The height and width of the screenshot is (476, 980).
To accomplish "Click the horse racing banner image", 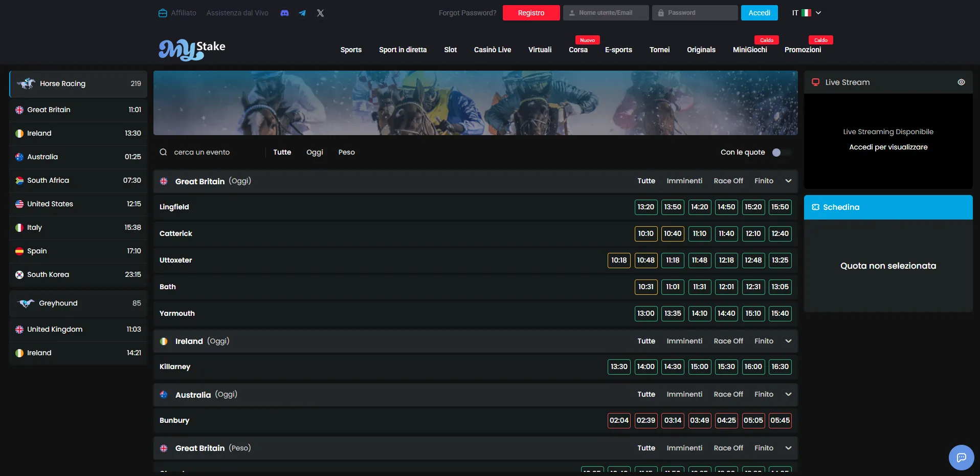I will click(475, 103).
